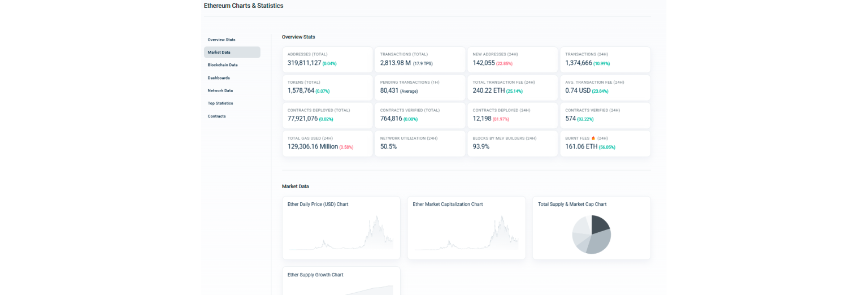Click Contracts Verified (Total) value 764,816

click(391, 119)
